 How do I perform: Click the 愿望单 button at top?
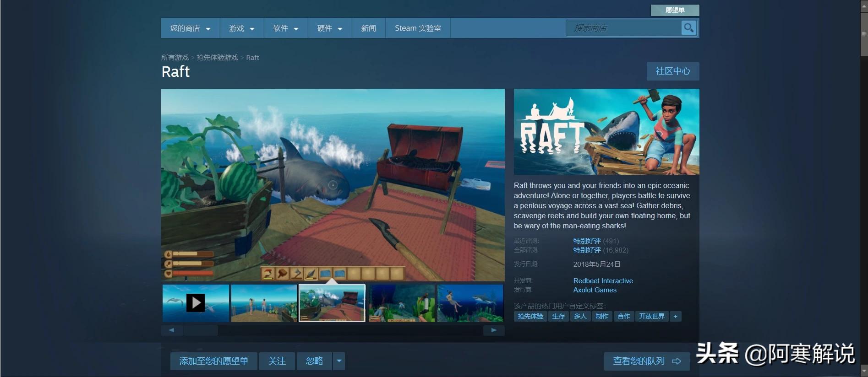pos(675,10)
